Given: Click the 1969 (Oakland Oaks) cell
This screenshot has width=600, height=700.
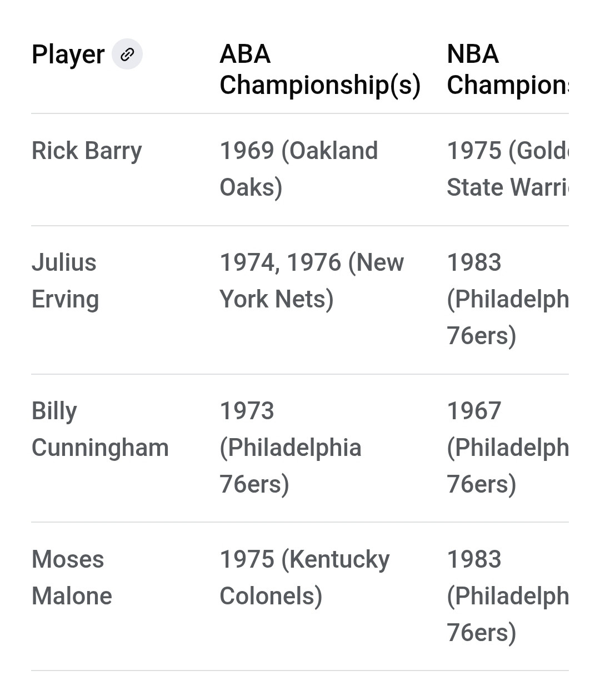Looking at the screenshot, I should click(x=299, y=169).
